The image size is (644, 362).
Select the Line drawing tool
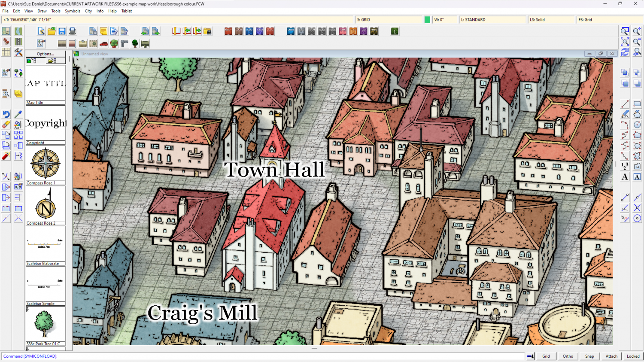coord(625,103)
